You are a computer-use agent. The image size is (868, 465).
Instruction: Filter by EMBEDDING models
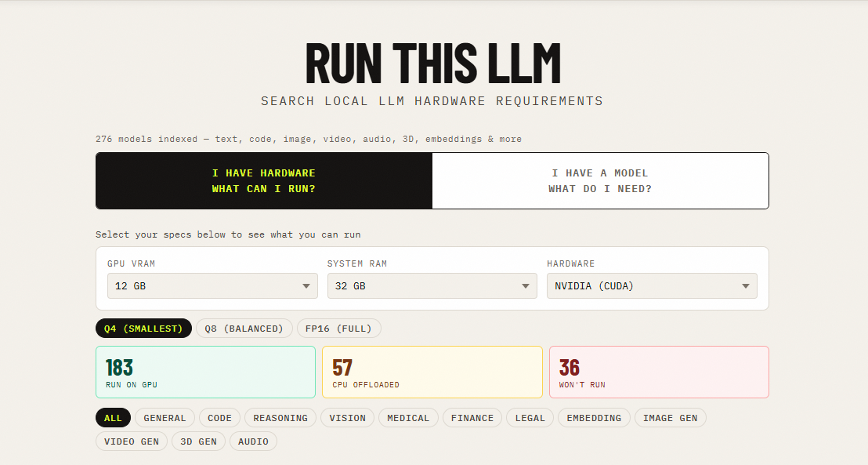(594, 417)
